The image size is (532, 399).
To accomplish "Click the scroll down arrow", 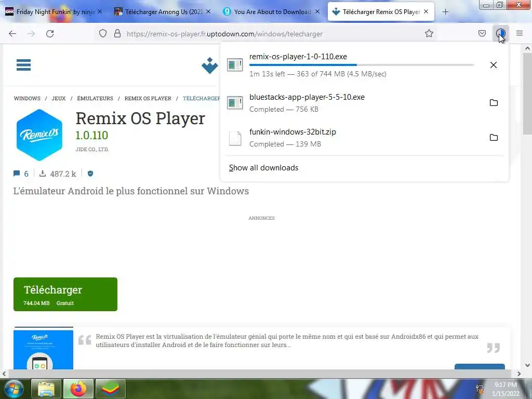I will point(527,365).
